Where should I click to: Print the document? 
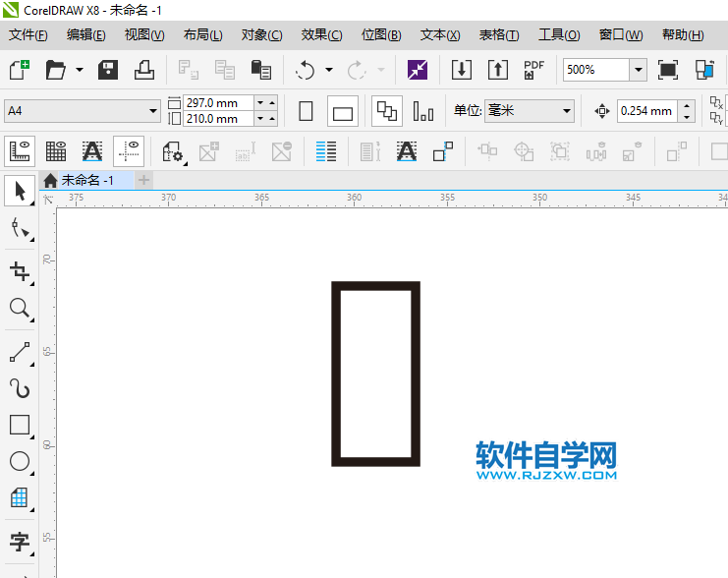(144, 70)
